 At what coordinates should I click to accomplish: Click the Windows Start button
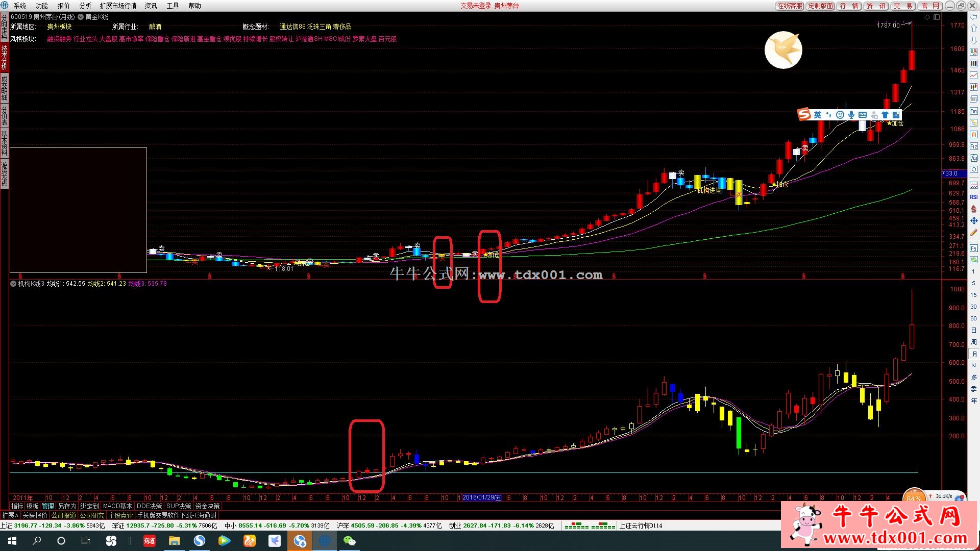(12, 541)
